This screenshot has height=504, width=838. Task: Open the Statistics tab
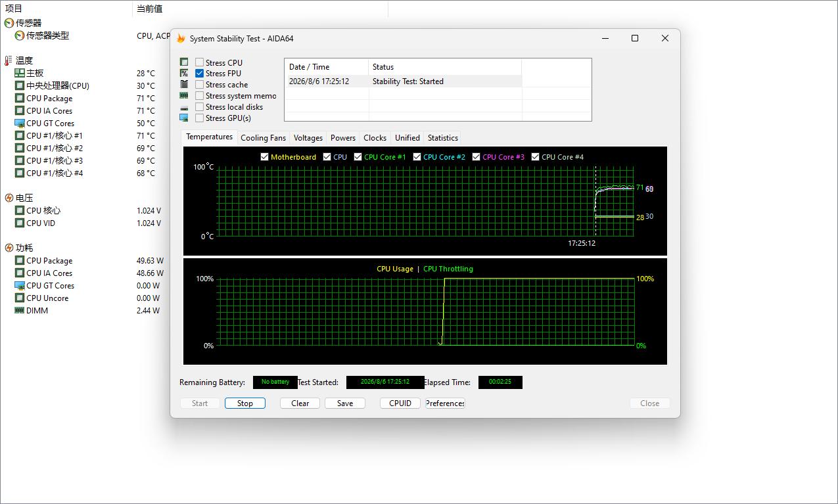tap(442, 138)
